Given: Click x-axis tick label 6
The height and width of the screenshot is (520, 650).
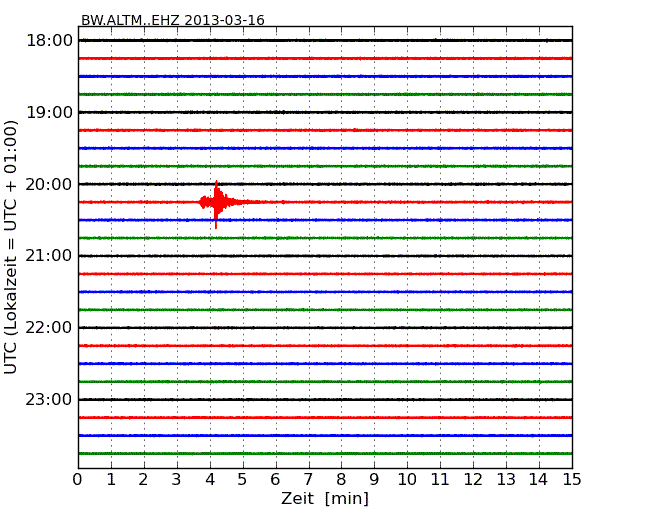Looking at the screenshot, I should (275, 480).
